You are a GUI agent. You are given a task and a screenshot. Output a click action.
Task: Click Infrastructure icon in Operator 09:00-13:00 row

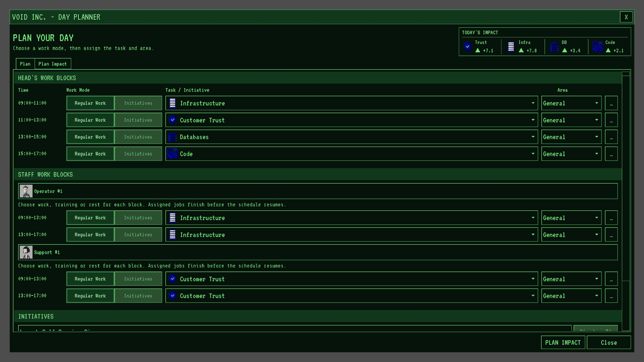[173, 218]
